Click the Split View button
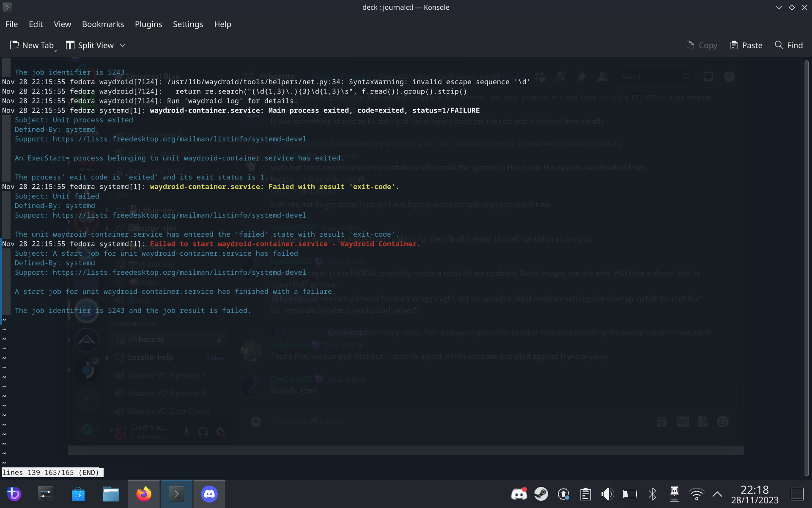The width and height of the screenshot is (812, 508). [x=90, y=45]
